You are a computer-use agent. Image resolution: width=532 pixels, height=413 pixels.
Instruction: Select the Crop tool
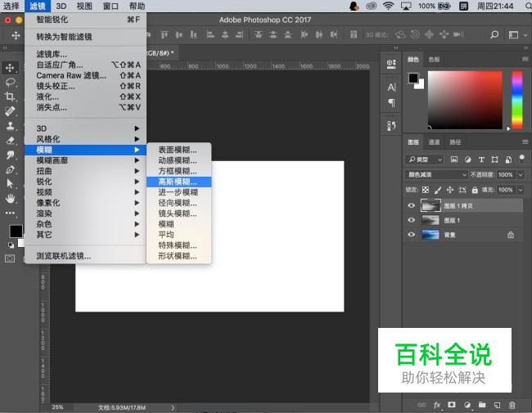tap(11, 97)
